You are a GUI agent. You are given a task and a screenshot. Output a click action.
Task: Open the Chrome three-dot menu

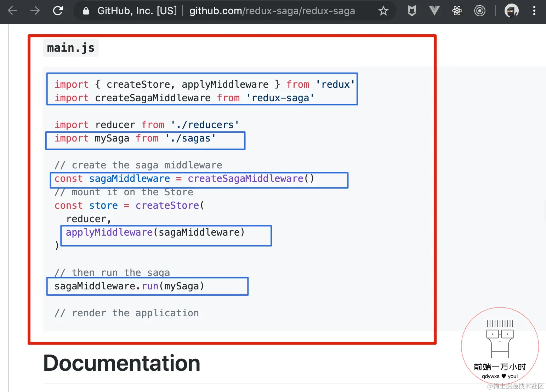pos(534,11)
